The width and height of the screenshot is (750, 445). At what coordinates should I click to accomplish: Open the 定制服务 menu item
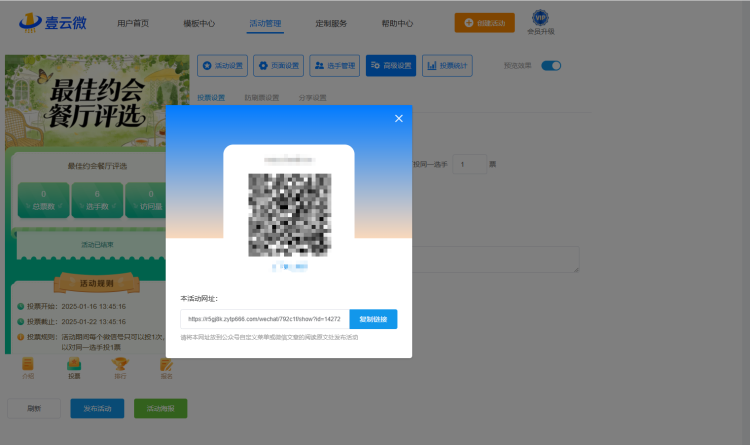[x=331, y=23]
